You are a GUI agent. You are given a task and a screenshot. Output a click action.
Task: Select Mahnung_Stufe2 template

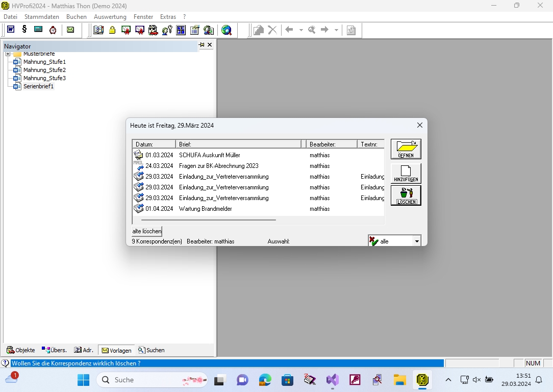click(44, 70)
